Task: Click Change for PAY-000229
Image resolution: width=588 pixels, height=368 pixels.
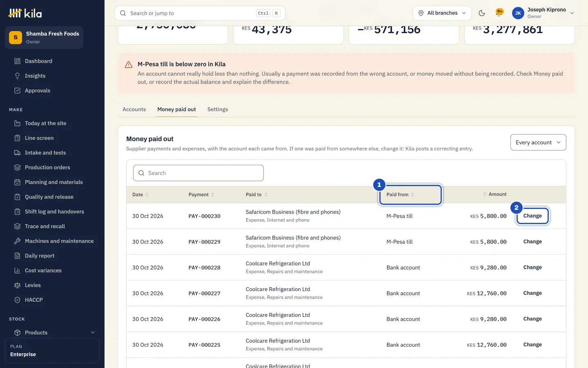Action: point(532,242)
